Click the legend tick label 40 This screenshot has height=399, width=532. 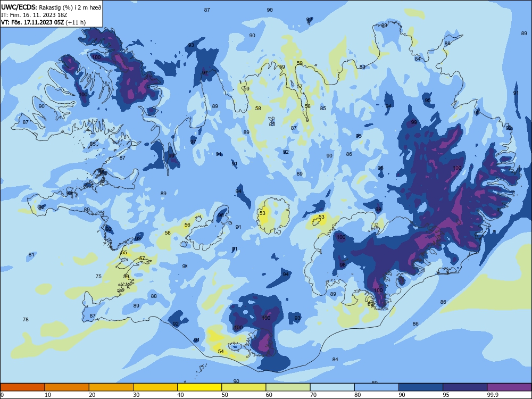click(x=181, y=395)
